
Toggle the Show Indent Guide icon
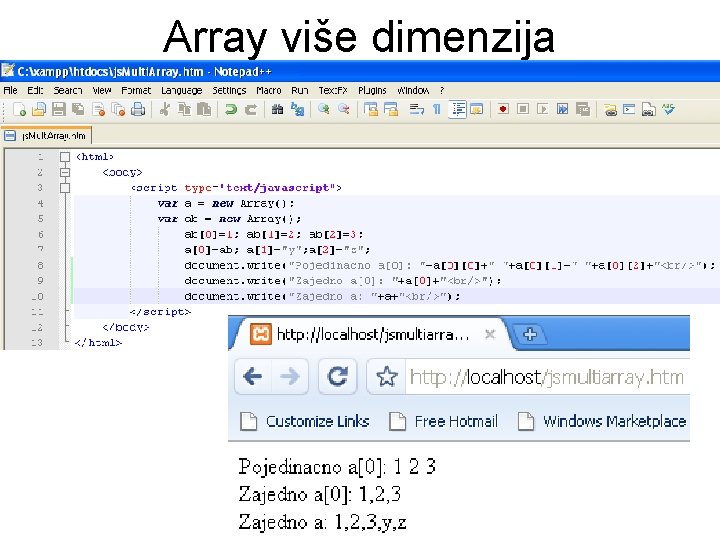(x=457, y=109)
